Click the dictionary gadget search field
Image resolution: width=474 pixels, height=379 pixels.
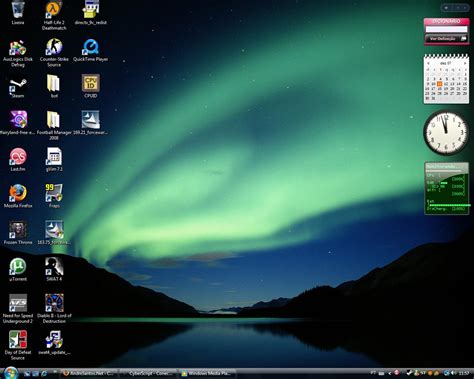[x=446, y=30]
